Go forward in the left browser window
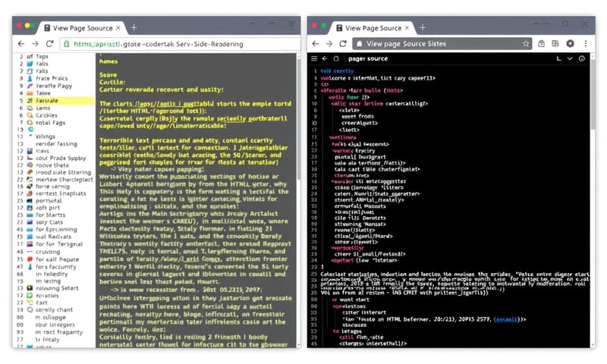The image size is (607, 364). point(35,44)
